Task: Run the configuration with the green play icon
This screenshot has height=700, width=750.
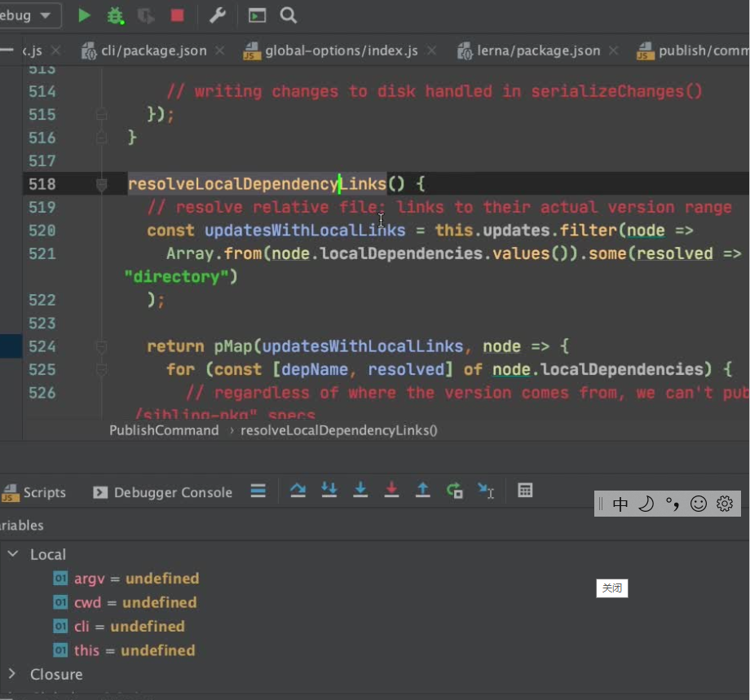Action: (x=84, y=15)
